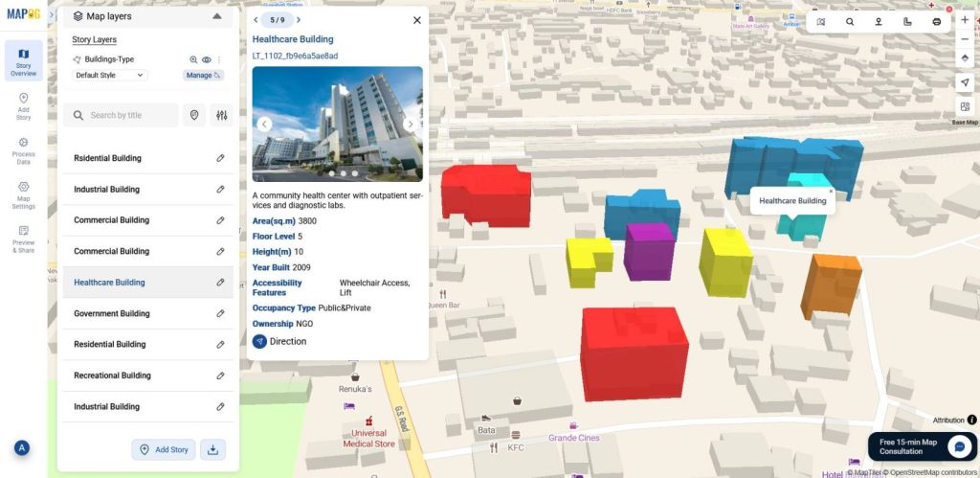Screen dimensions: 980x478
Task: Click the Search by title field
Action: click(x=122, y=115)
